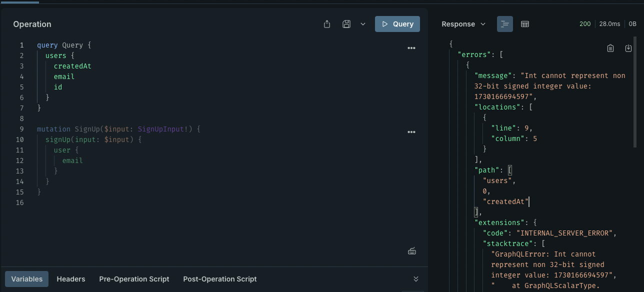This screenshot has height=292, width=644.
Task: Open the keyboard shortcuts icon
Action: point(412,251)
